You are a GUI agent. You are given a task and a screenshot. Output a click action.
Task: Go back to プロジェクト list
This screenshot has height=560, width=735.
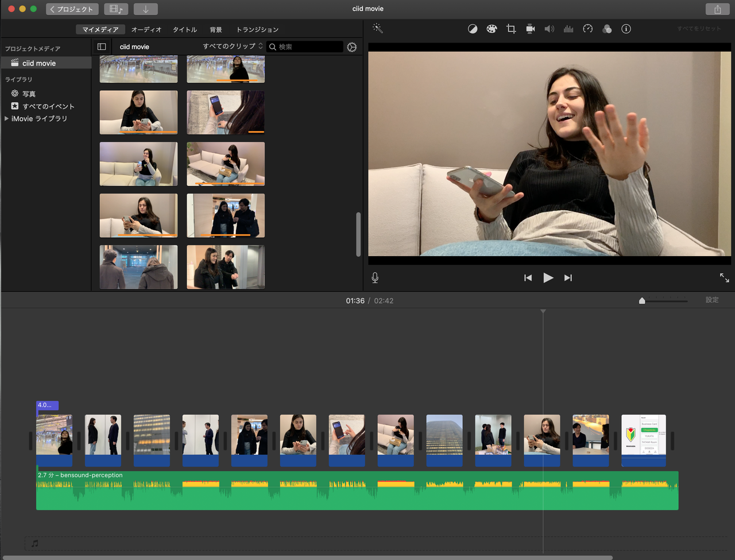pos(72,9)
